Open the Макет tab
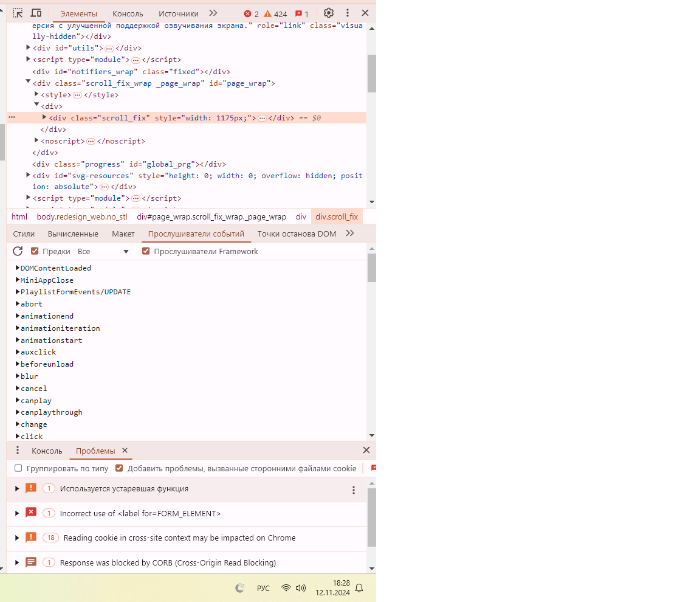The height and width of the screenshot is (602, 700). pos(123,234)
